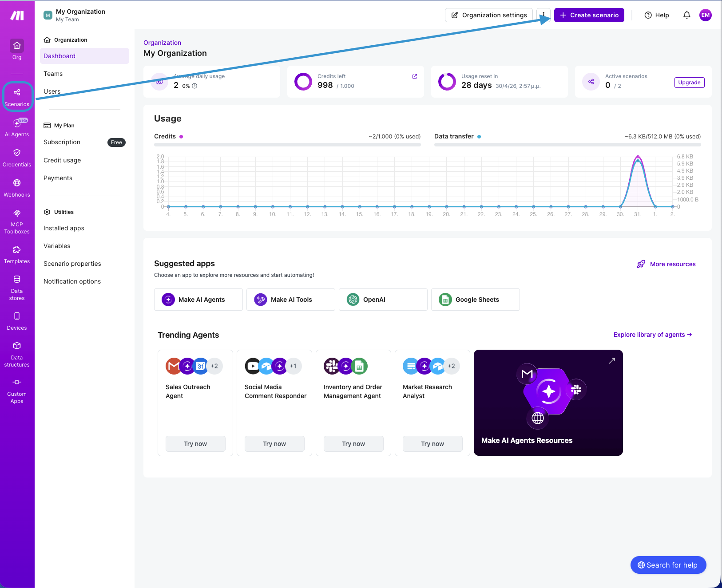
Task: Open Devices in the sidebar
Action: coord(17,321)
